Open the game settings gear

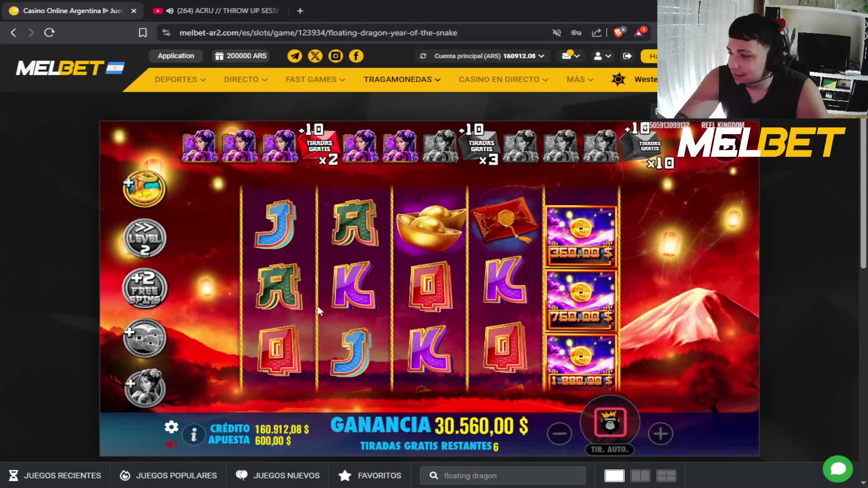(x=171, y=427)
